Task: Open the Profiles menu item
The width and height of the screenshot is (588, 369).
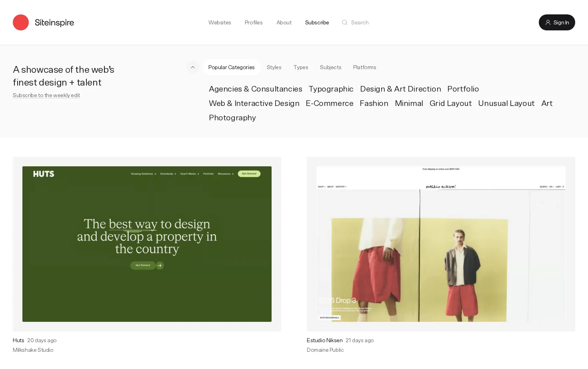Action: (254, 22)
